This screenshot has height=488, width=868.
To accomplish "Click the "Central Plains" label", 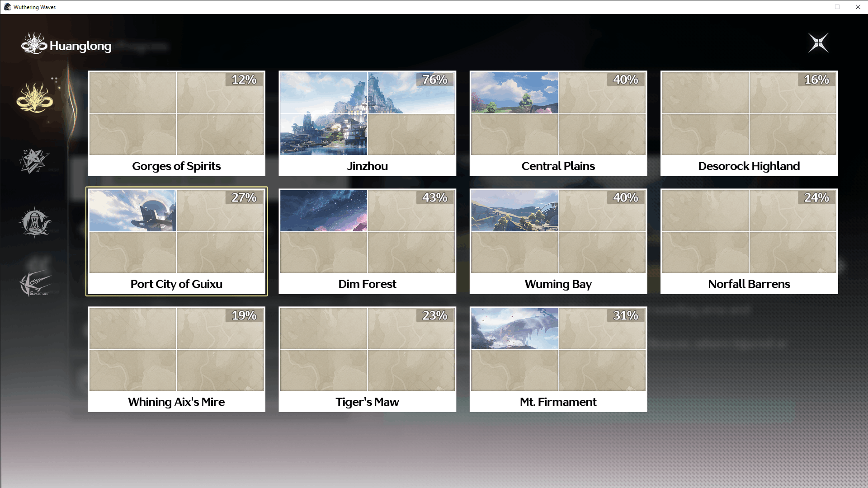I will point(558,166).
